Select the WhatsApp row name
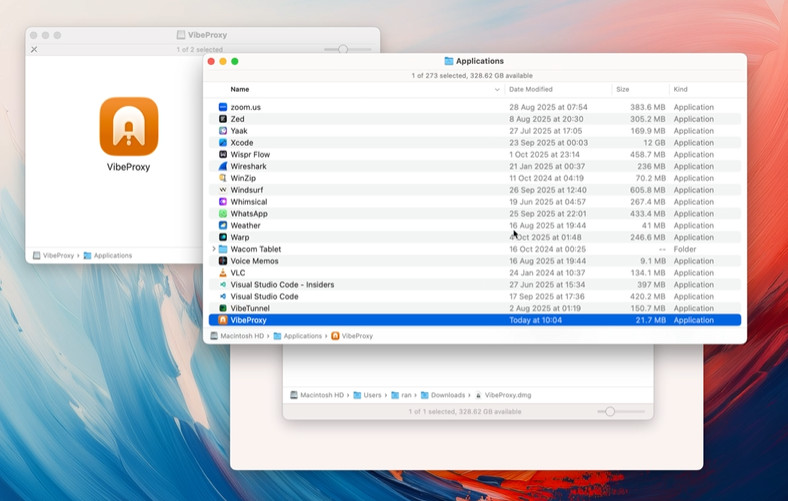788x501 pixels. click(249, 214)
